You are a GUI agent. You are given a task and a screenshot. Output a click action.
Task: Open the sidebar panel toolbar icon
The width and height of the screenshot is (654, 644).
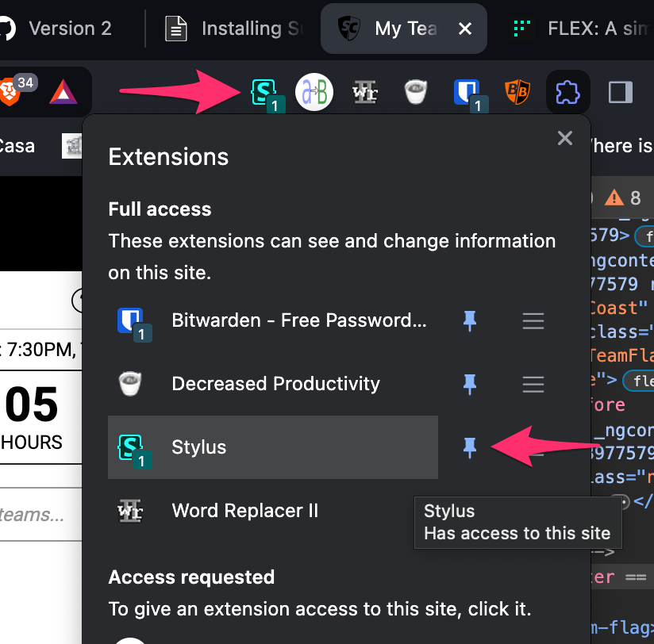[x=620, y=92]
